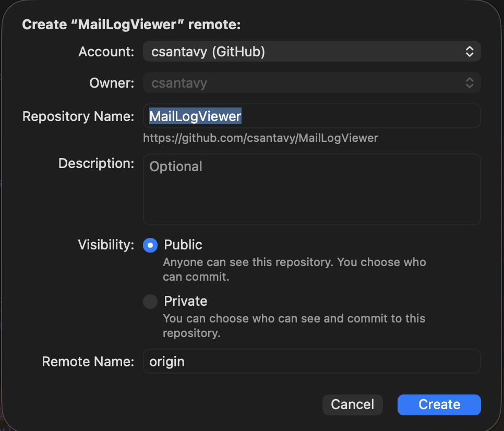Click the Owner dropdown chevron arrows
This screenshot has width=504, height=431.
coord(469,82)
